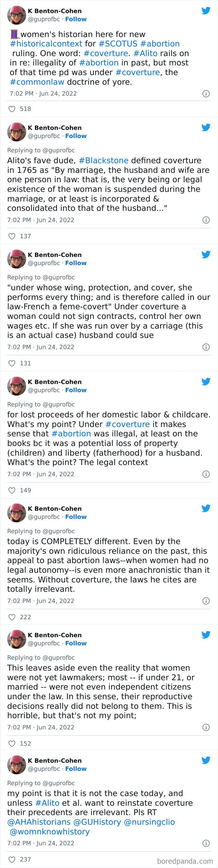Like the tweet with 518 likes
Screen dimensions: 218x868
(12, 108)
